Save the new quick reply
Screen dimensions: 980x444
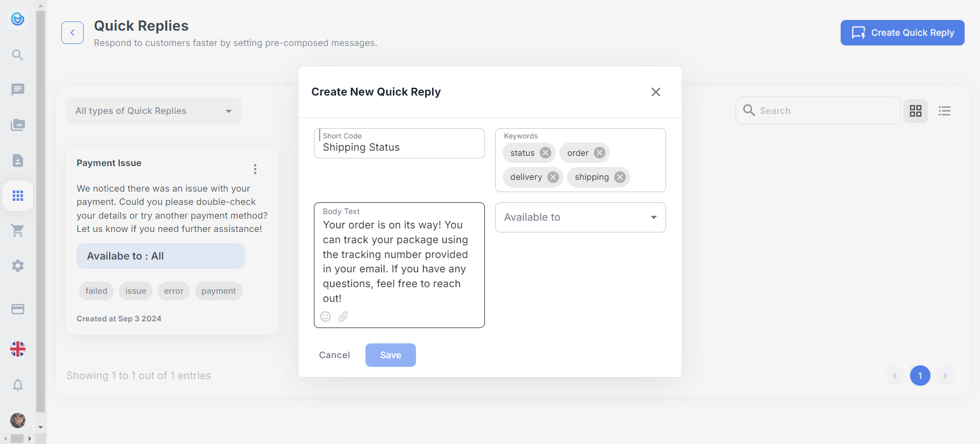click(x=390, y=355)
